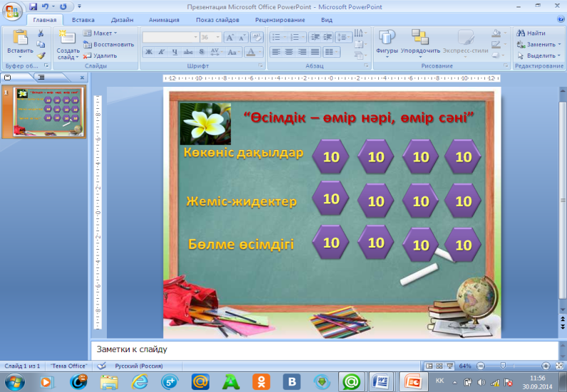
Task: Switch to Normal view in status bar
Action: coord(430,366)
